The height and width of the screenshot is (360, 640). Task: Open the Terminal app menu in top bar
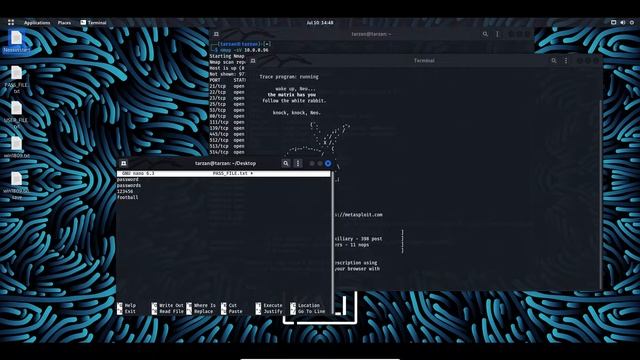93,22
